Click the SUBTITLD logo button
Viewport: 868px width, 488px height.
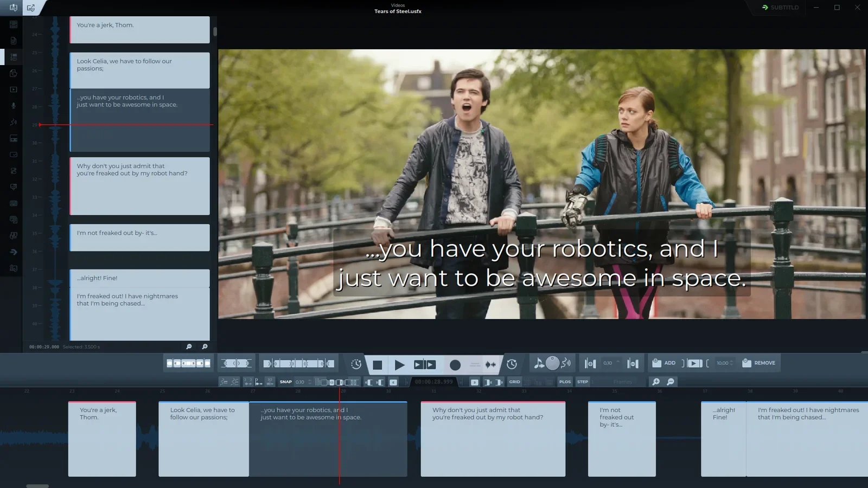pos(780,8)
